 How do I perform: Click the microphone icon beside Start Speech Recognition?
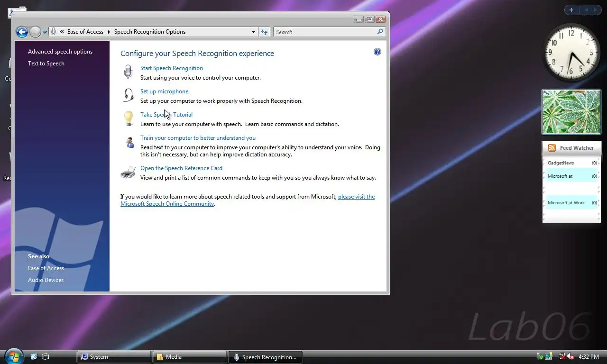click(128, 72)
